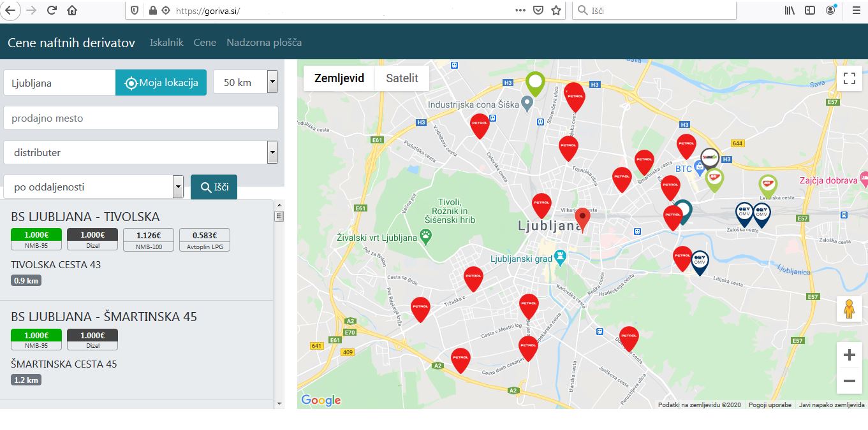
Task: Click the results list vertical scrollbar
Action: tap(279, 306)
